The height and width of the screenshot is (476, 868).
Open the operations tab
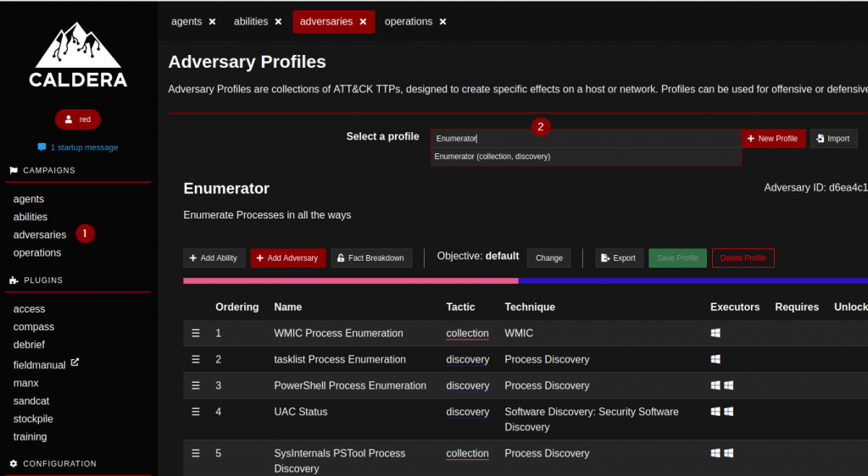coord(409,21)
